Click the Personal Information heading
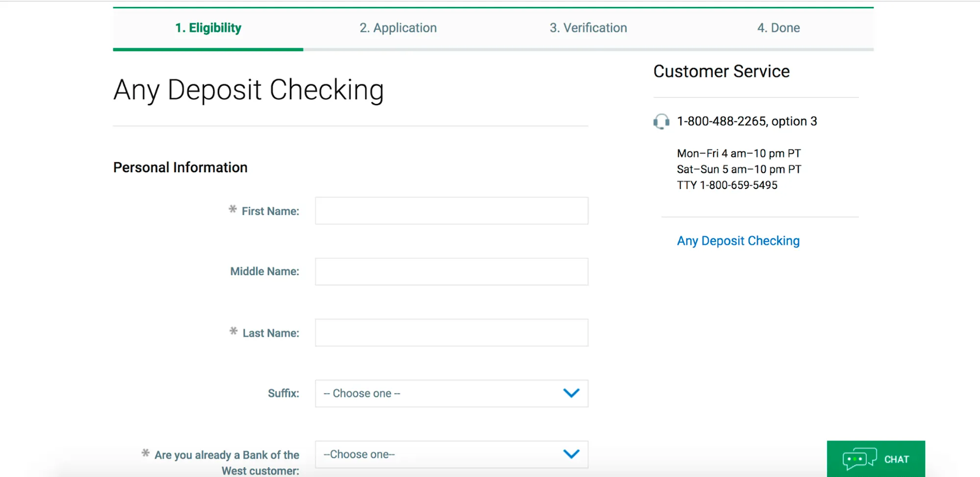 tap(180, 167)
